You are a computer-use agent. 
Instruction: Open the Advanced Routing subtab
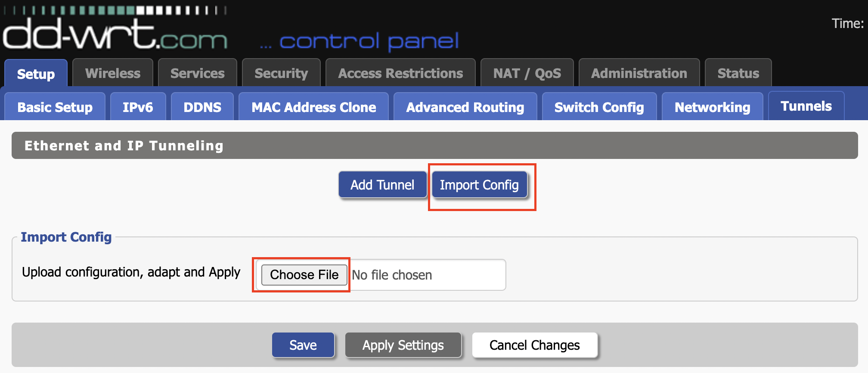pyautogui.click(x=465, y=107)
